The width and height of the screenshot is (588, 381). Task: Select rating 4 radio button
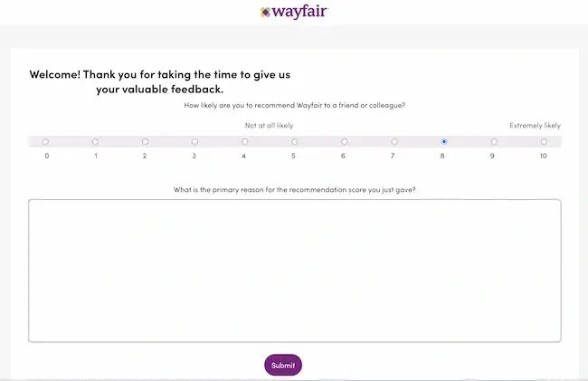tap(245, 142)
